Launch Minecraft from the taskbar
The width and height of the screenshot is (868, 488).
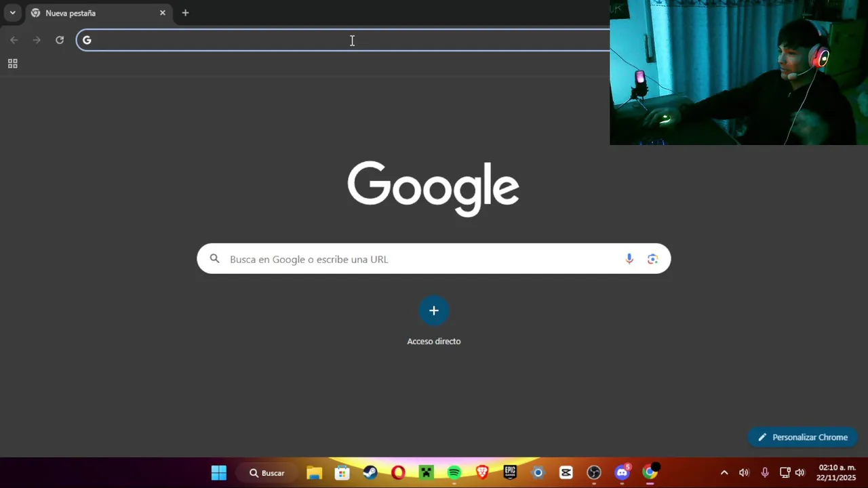(426, 472)
